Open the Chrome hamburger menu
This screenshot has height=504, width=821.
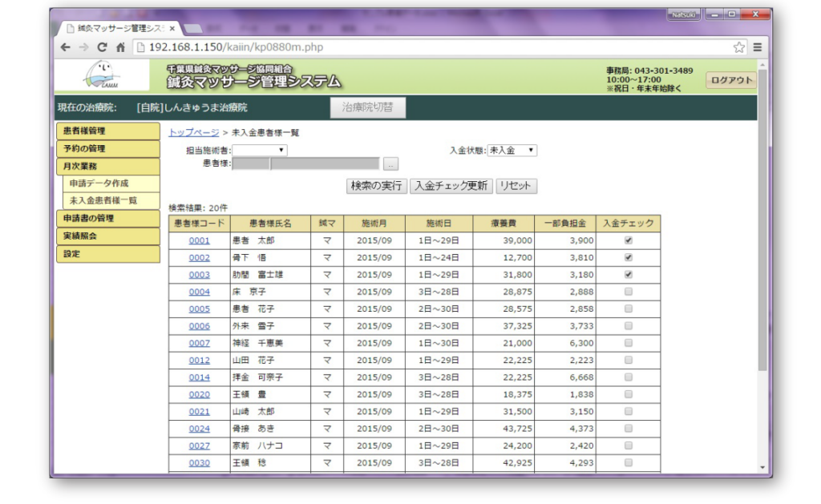(757, 47)
